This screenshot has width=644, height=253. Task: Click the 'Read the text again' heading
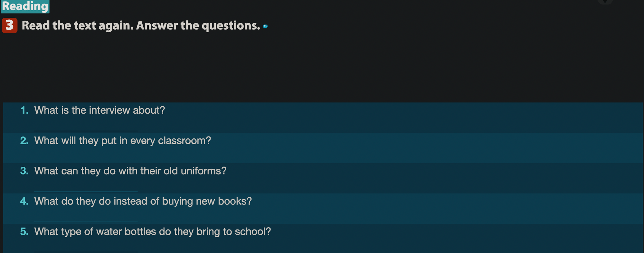141,25
